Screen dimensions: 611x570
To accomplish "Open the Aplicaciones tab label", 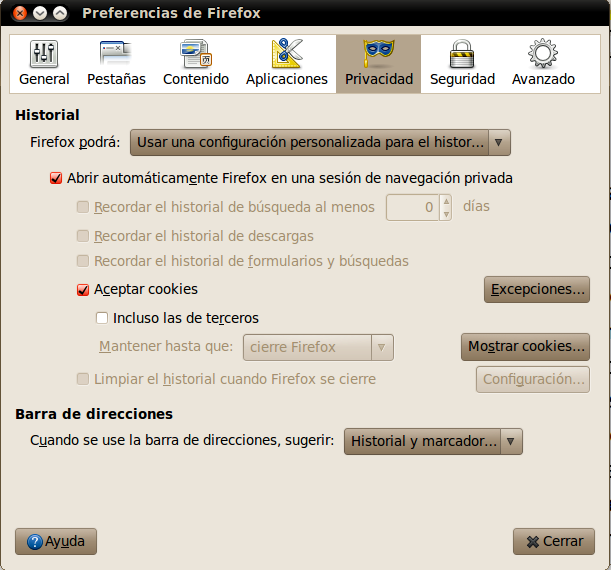I will [x=287, y=79].
